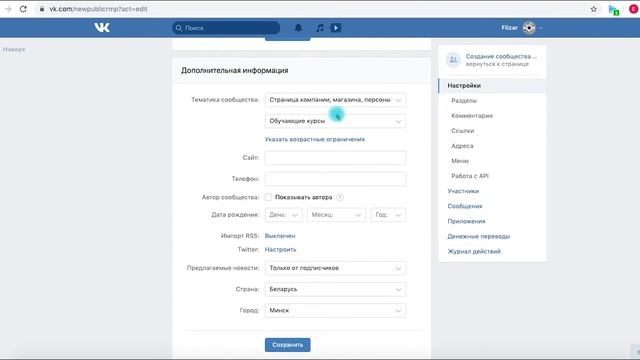Open the Месяц birthday dropdown

336,215
